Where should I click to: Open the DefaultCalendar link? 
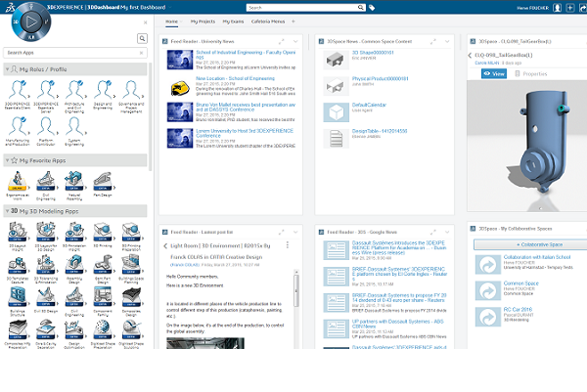(x=369, y=105)
